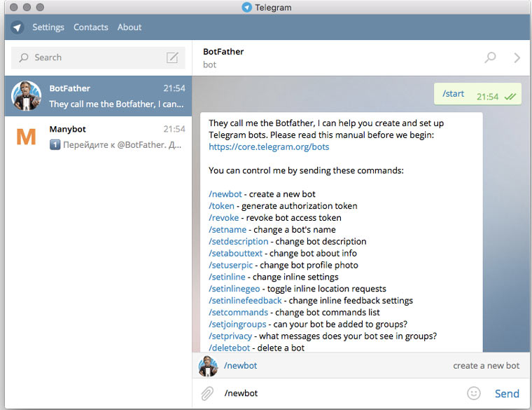
Task: Click the double checkmark read receipt icon
Action: tap(510, 97)
